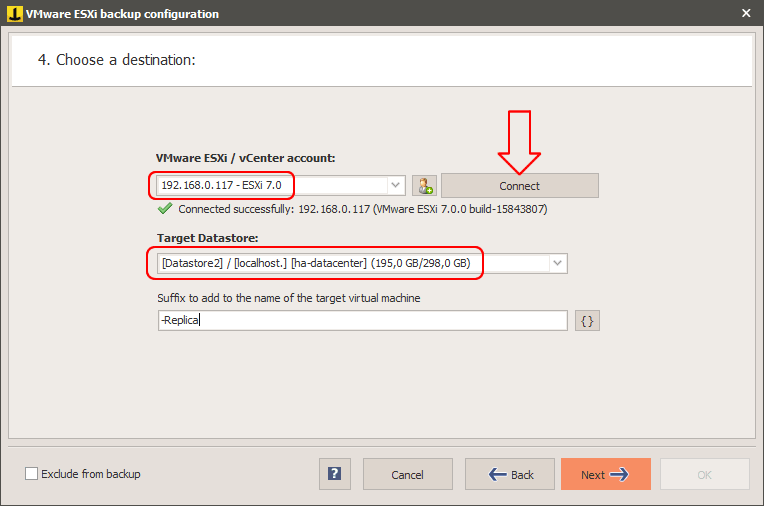
Task: Click the -Replica suffix input field
Action: tap(363, 320)
